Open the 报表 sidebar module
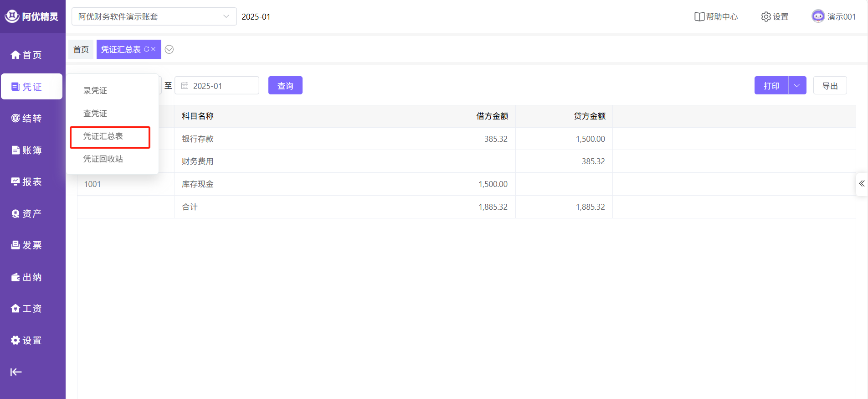 27,182
